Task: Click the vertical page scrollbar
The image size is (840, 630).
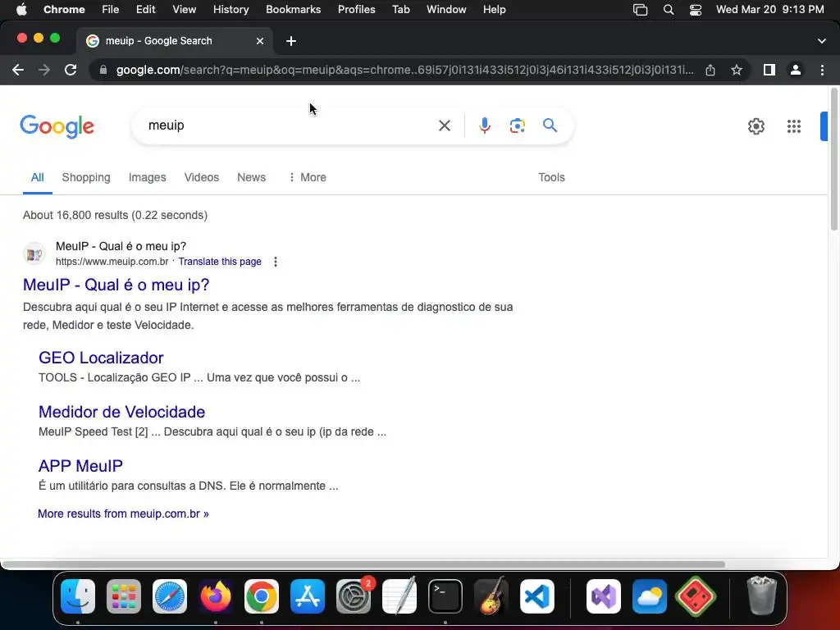Action: point(833,160)
